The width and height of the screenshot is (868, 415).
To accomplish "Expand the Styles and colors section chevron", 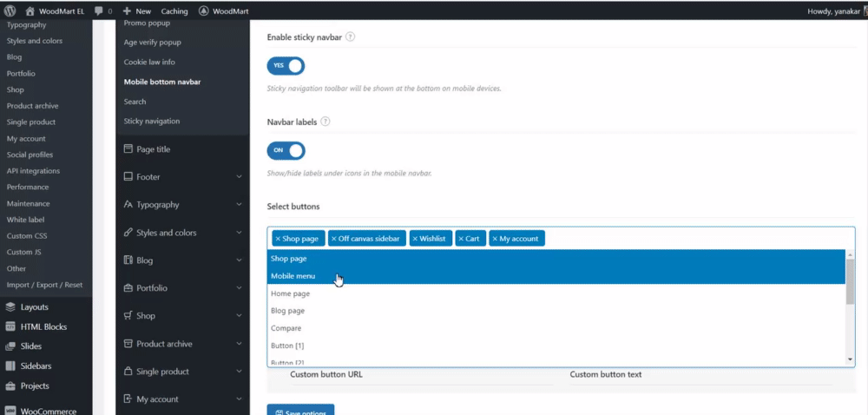I will (240, 233).
